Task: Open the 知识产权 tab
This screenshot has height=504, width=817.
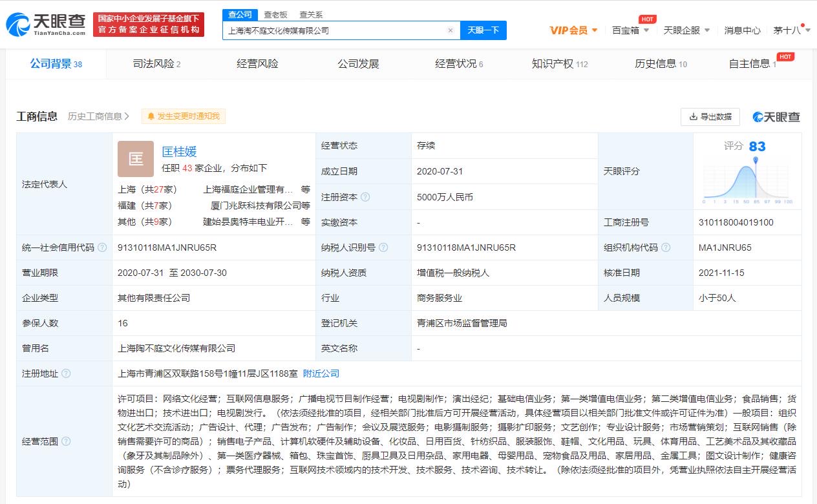Action: coord(559,64)
